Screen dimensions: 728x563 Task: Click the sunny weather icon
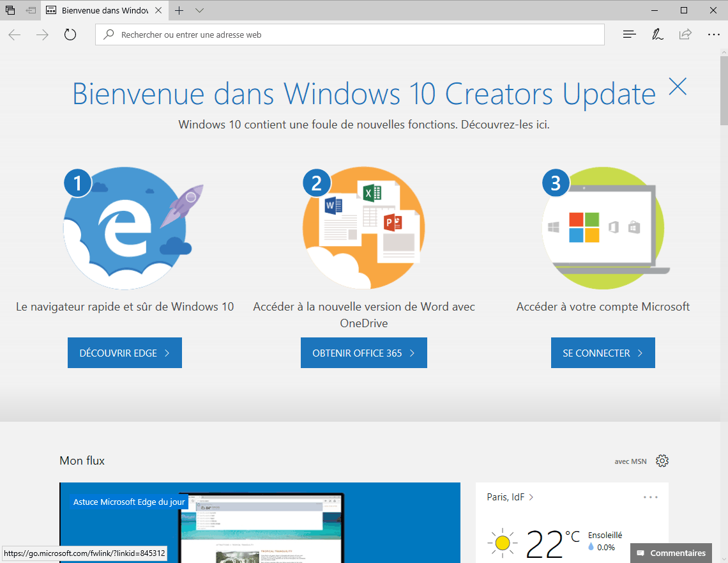point(503,543)
